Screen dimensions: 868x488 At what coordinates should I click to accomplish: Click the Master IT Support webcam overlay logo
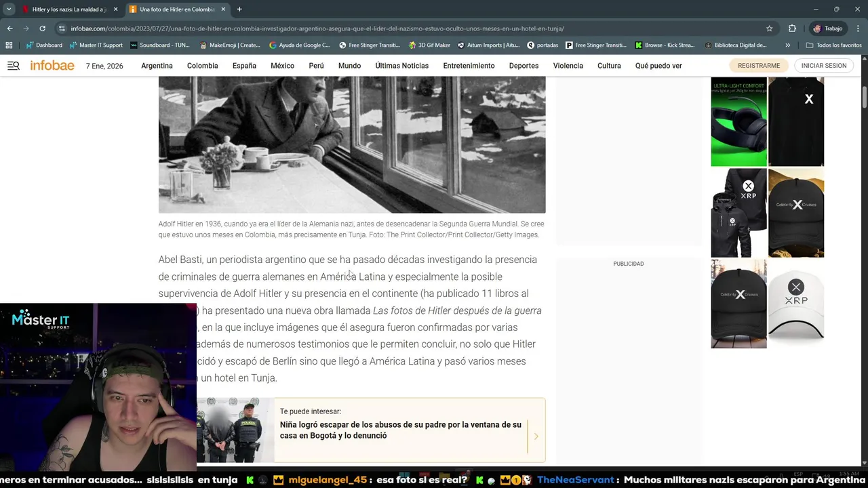click(41, 319)
